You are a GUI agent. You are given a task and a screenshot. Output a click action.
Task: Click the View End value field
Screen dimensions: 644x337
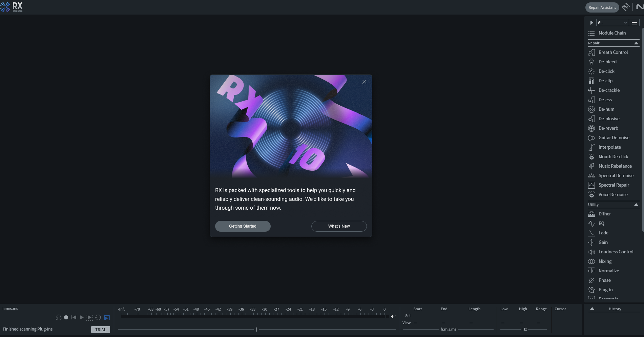[443, 323]
